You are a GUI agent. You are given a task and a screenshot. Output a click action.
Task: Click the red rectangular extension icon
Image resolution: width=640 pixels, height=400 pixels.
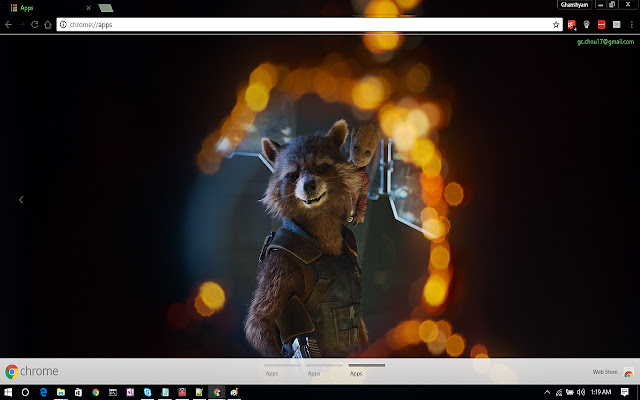(x=602, y=24)
